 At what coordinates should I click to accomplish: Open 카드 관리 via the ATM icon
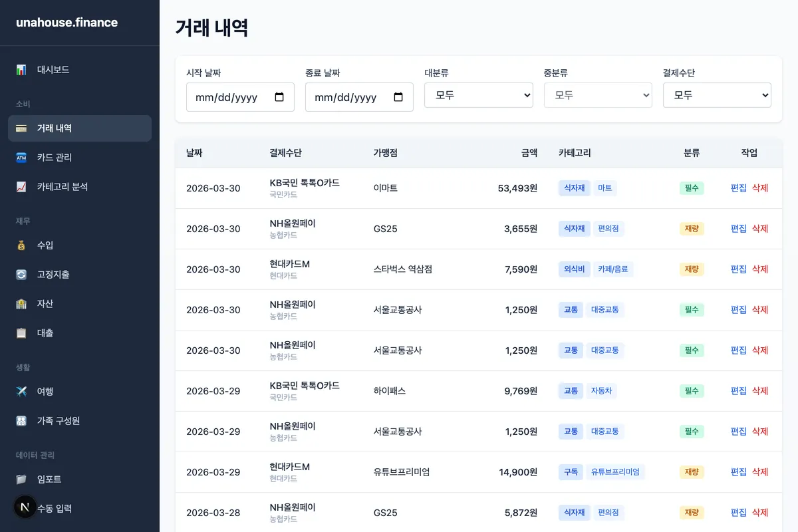click(23, 157)
